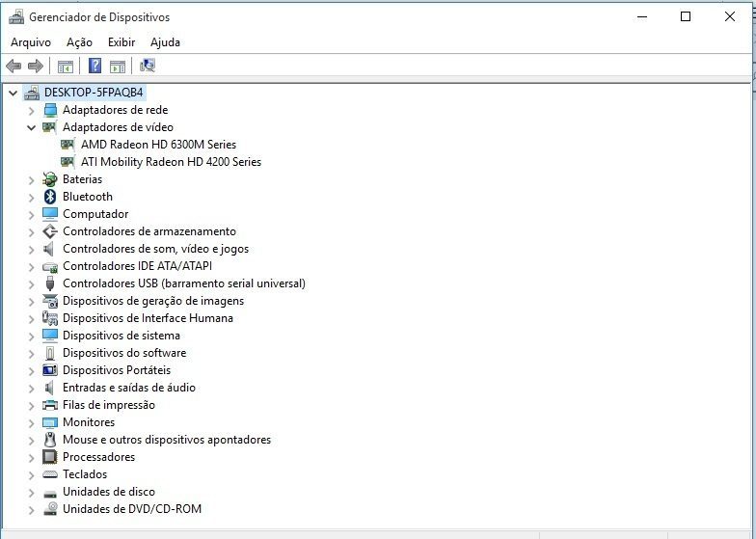The image size is (756, 539).
Task: Click the Teclados keyboard icon
Action: (50, 474)
